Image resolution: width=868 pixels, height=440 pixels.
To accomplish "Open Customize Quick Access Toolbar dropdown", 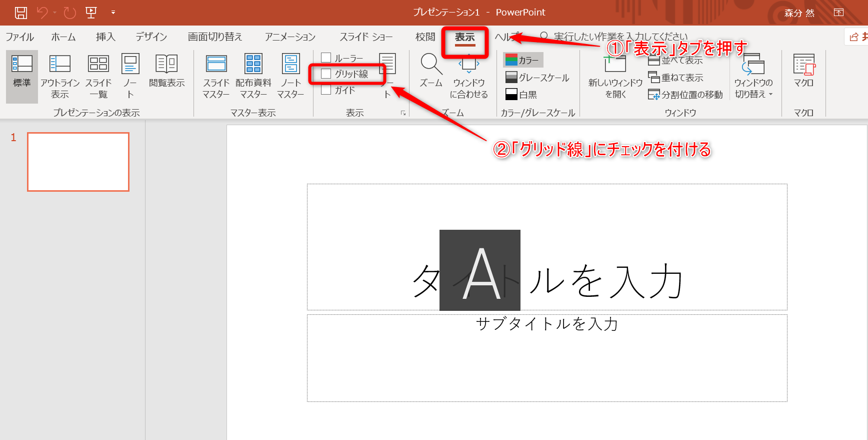I will pos(113,13).
